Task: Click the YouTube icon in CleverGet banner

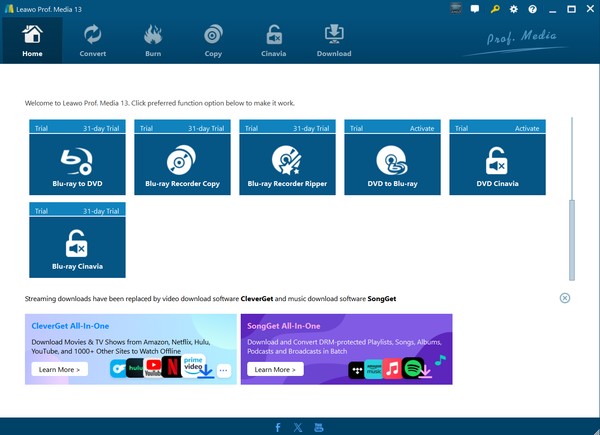Action: pyautogui.click(x=153, y=368)
